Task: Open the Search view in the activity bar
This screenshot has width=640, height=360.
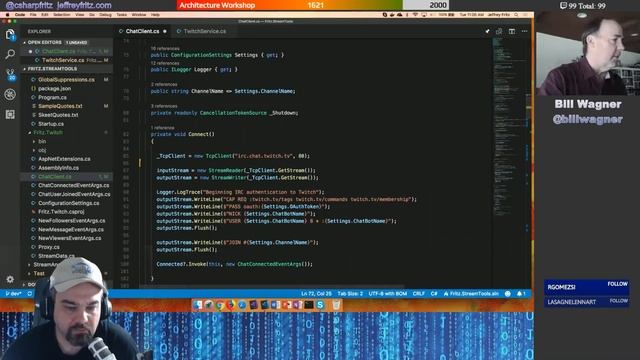Action: click(10, 54)
